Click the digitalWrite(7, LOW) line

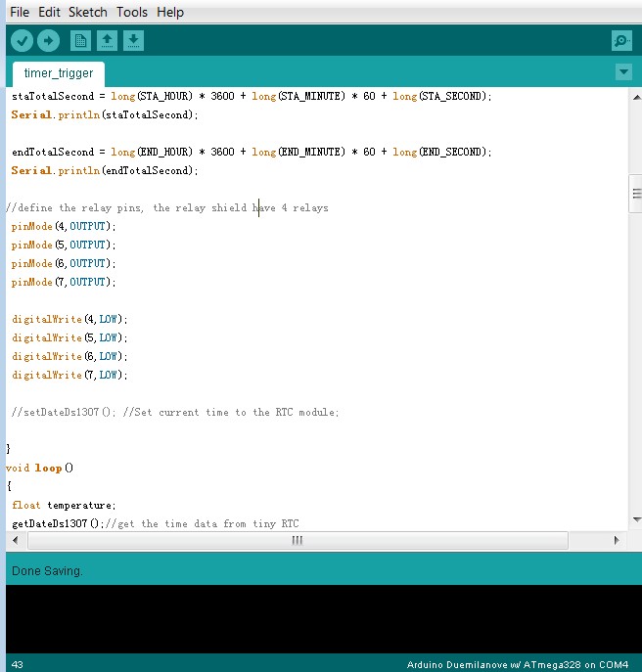pyautogui.click(x=69, y=375)
